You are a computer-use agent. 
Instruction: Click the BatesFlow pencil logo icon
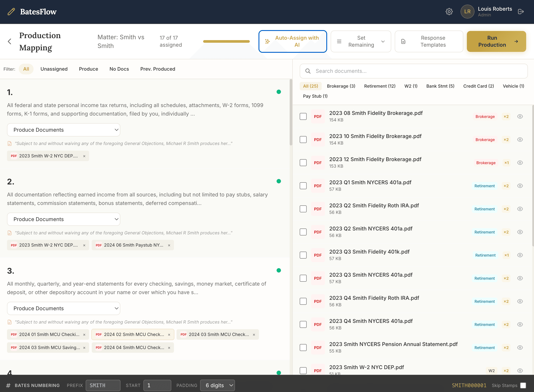pos(11,12)
